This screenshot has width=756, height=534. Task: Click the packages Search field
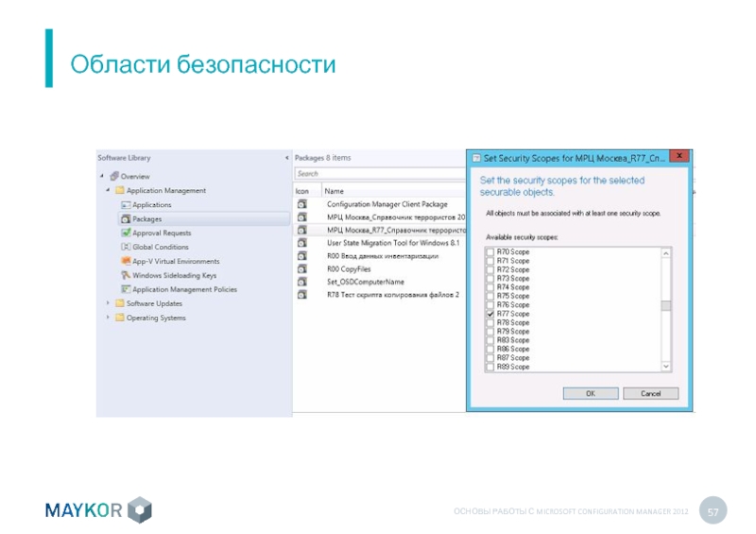(380, 174)
